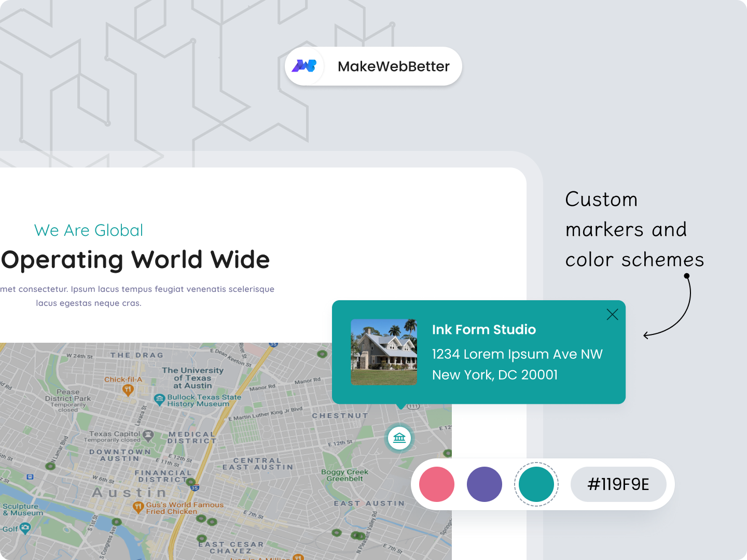Select the highlighted teal color scheme
747x560 pixels.
536,484
